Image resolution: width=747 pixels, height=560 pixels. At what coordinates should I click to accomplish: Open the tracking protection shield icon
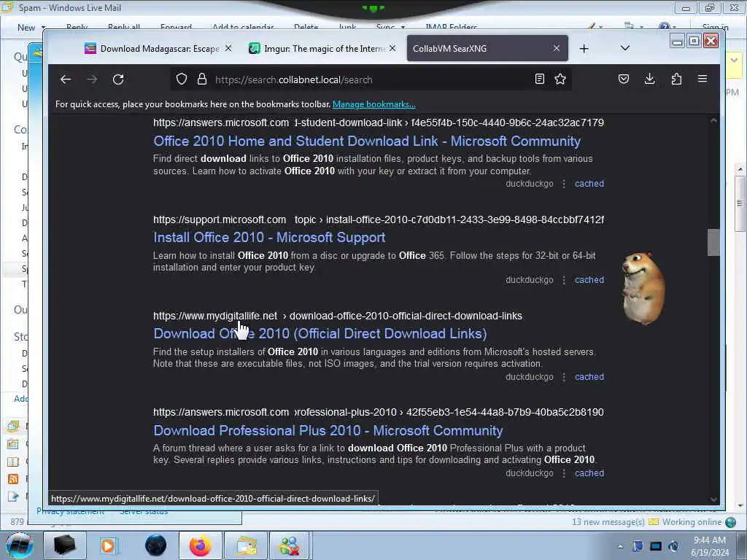[x=182, y=79]
